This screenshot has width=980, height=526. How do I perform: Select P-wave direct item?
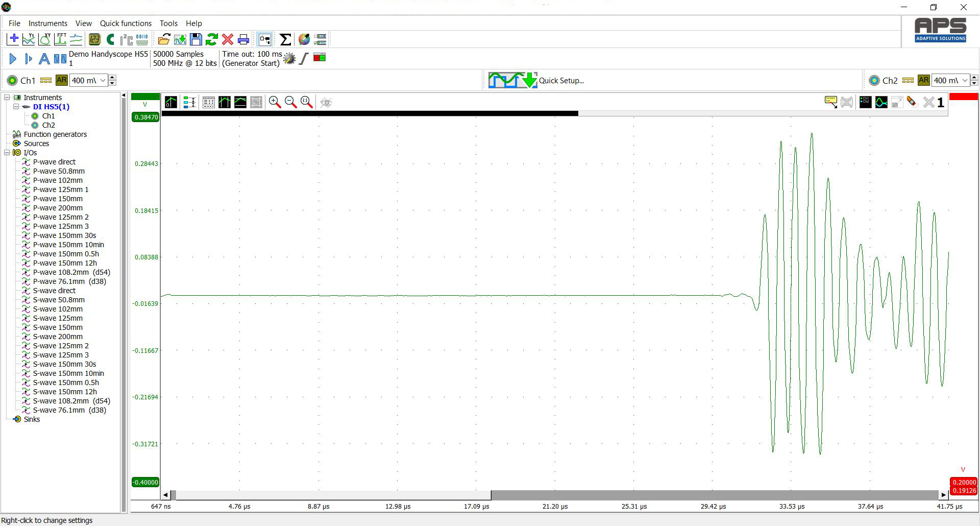54,162
